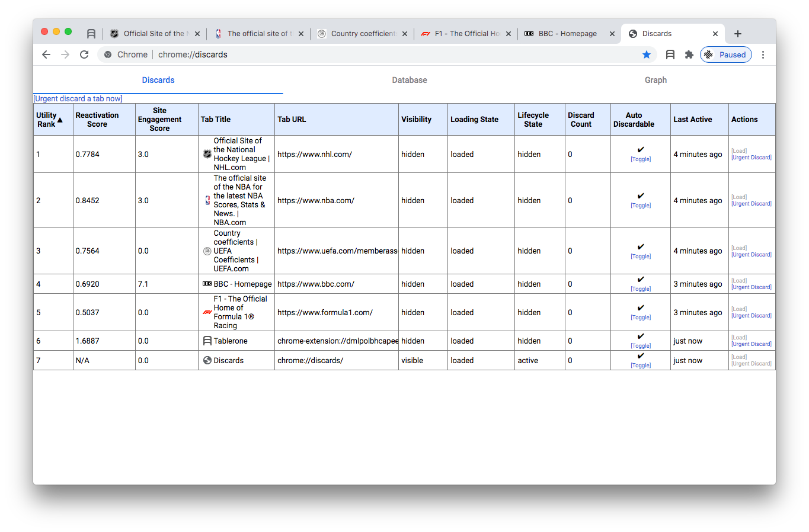This screenshot has width=809, height=532.
Task: Select the Discards page tab
Action: click(158, 80)
